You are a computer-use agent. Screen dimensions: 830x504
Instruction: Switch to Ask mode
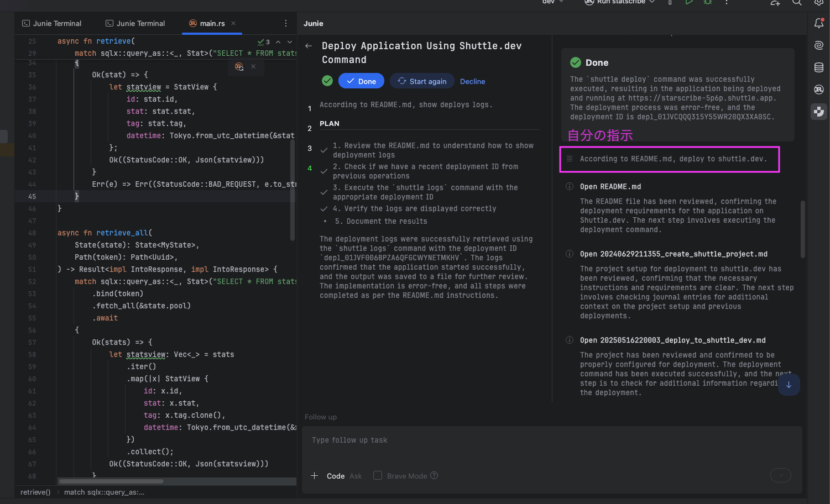coord(356,476)
